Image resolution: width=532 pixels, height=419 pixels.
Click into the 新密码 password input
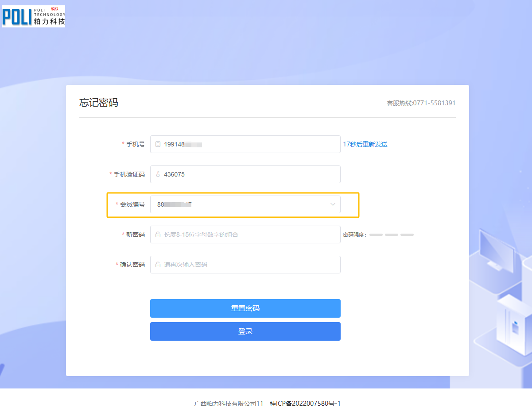click(x=248, y=234)
